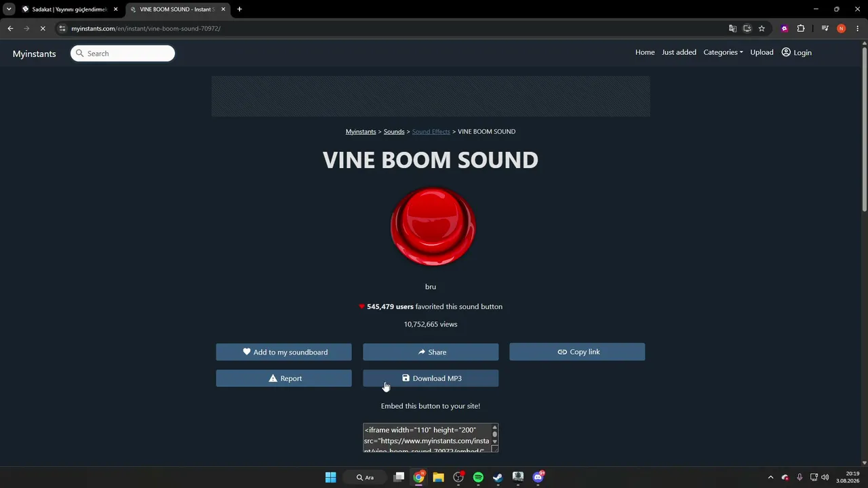Report this sound button
Viewport: 868px width, 488px height.
point(283,378)
